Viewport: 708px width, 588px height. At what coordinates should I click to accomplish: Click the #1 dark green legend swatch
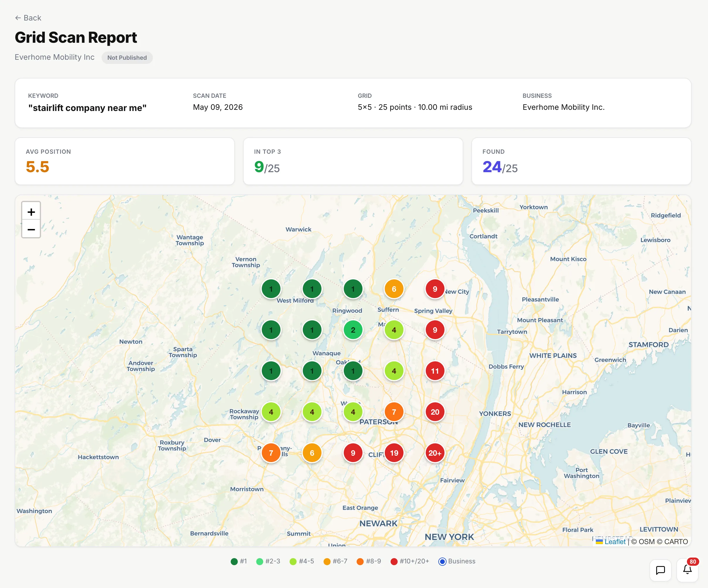click(x=234, y=561)
